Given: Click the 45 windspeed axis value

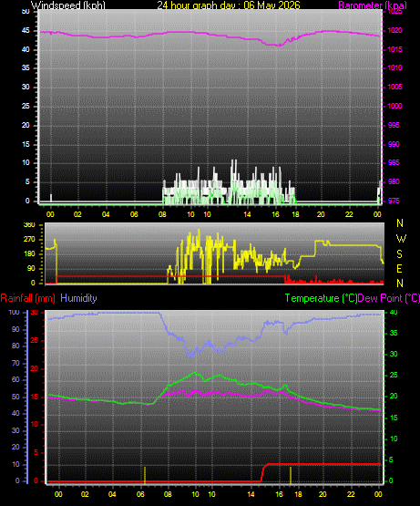Looking at the screenshot, I should tap(26, 31).
